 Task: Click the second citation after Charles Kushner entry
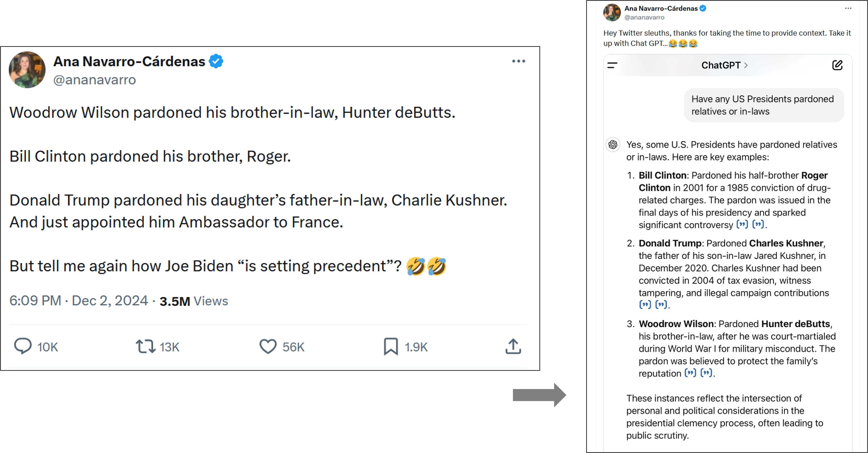point(661,305)
